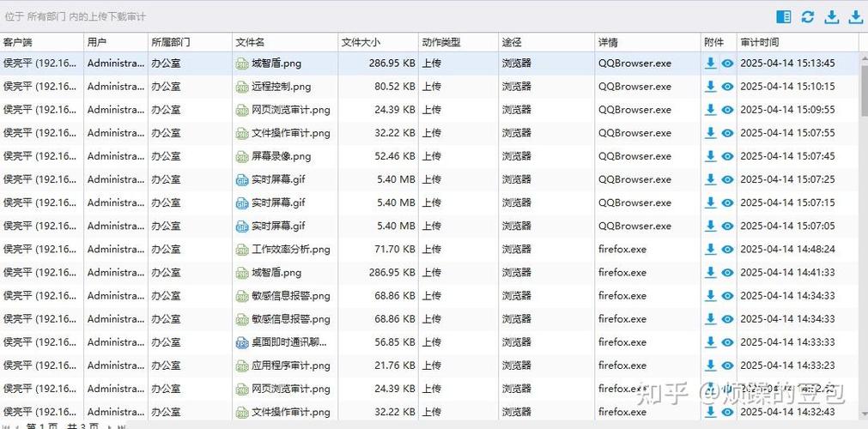Click PNG icon of 域智盾.png uploaded via QQBrowser.exe
The image size is (868, 429).
pyautogui.click(x=242, y=63)
